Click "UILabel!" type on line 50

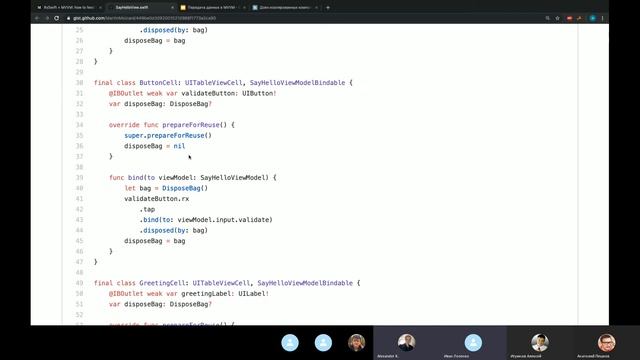253,293
